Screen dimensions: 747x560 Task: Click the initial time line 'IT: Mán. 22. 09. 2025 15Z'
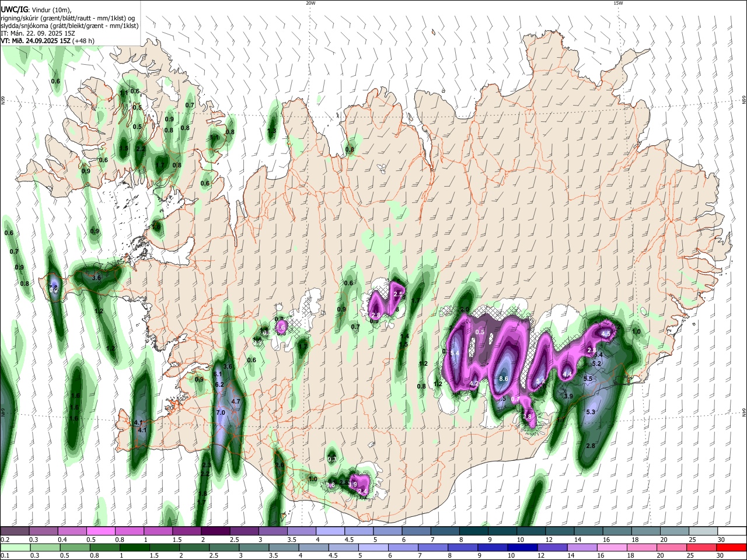pyautogui.click(x=38, y=33)
